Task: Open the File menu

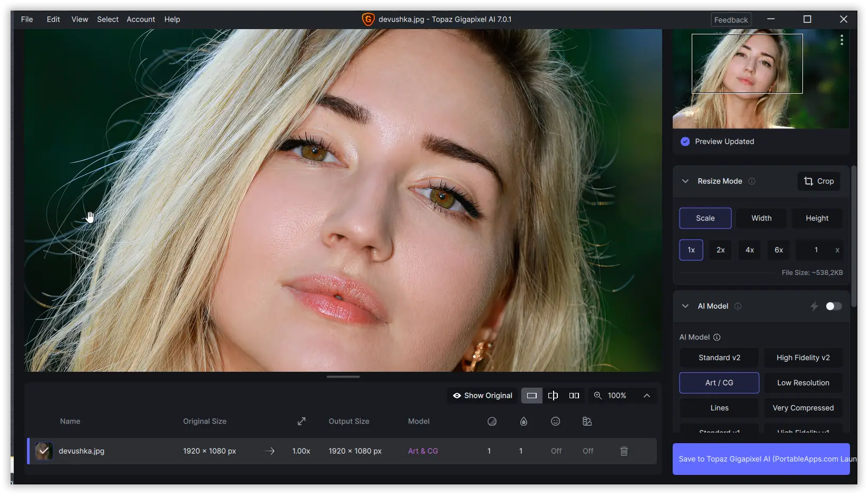Action: [27, 20]
